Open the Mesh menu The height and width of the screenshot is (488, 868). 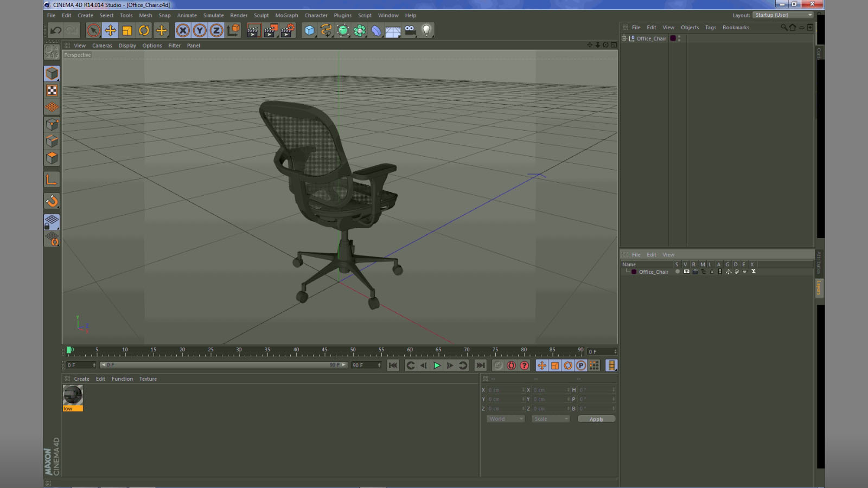pos(145,15)
